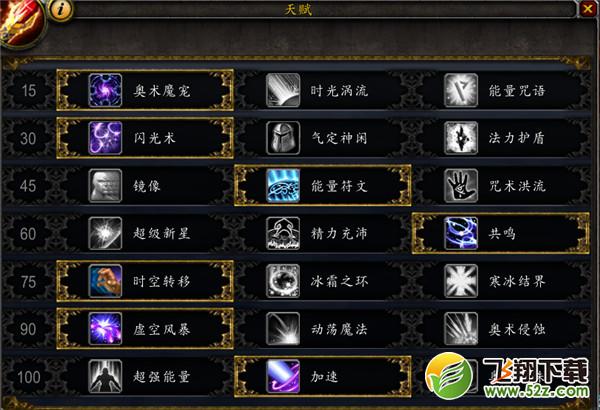This screenshot has height=410, width=600.
Task: Click the 能量符文 rune icon
Action: pos(283,186)
